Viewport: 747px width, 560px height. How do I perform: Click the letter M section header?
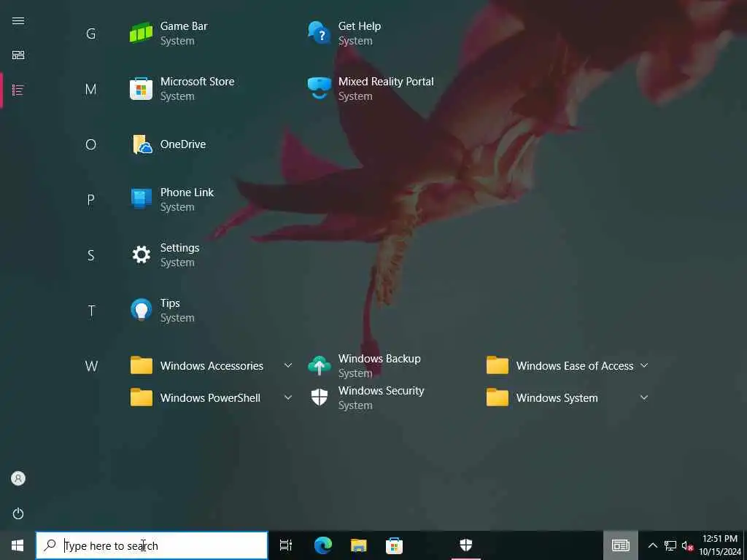90,89
